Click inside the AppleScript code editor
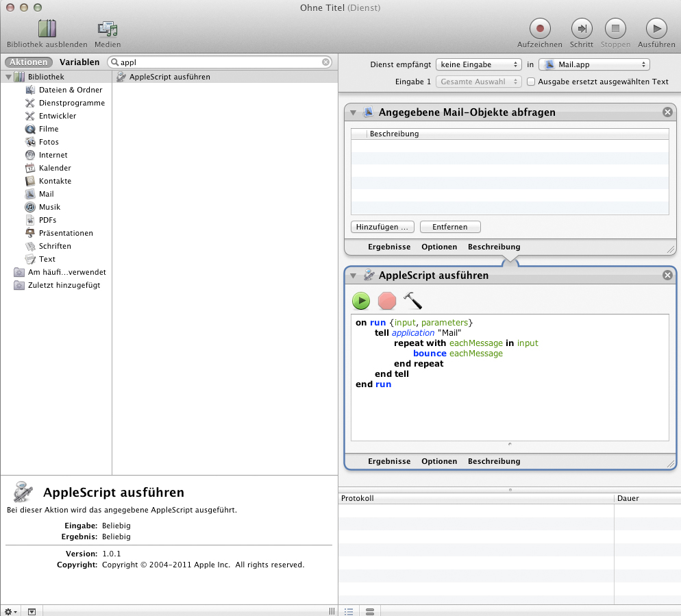This screenshot has width=681, height=616. coord(510,378)
